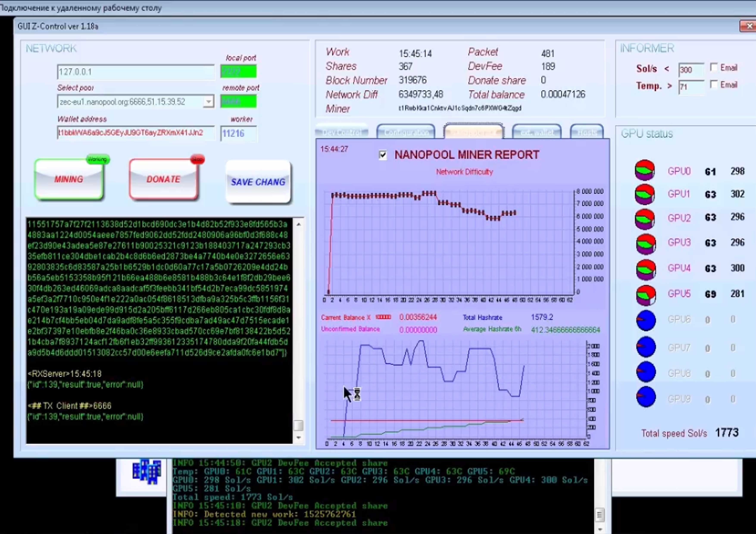Click the green Working indicator on MINING
The width and height of the screenshot is (756, 534).
98,159
